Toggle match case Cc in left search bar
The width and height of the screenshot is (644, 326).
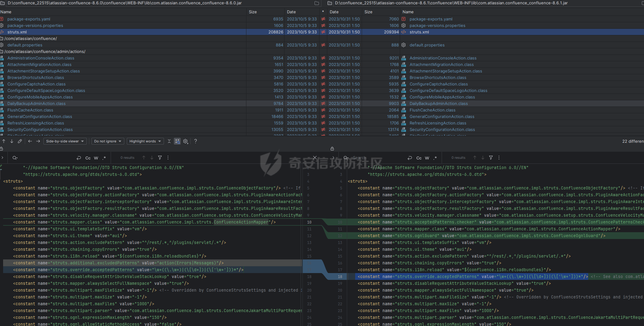(x=88, y=158)
